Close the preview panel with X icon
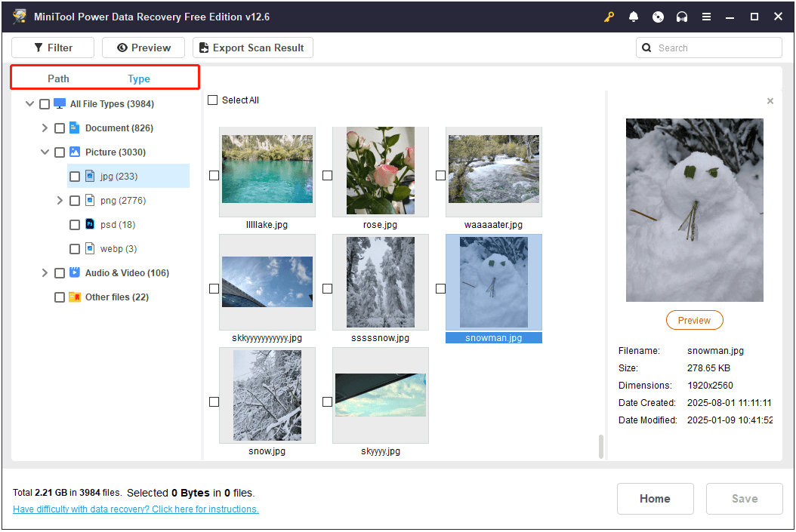796x532 pixels. [x=770, y=101]
